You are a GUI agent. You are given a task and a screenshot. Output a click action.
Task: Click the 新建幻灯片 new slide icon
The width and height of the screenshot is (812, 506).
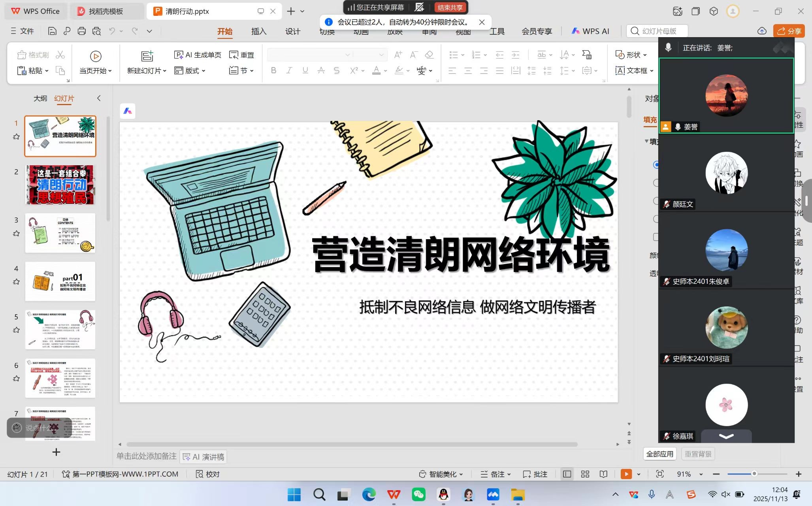(x=147, y=56)
